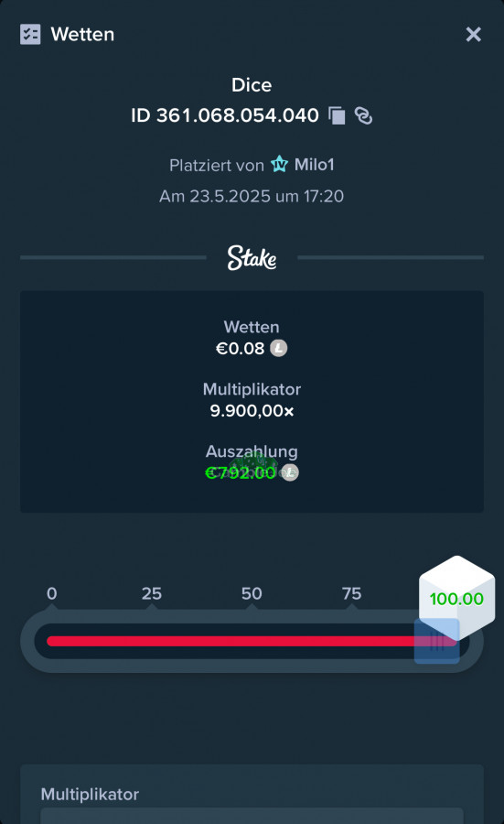Click the Dice game title
504x824 pixels.
(252, 85)
